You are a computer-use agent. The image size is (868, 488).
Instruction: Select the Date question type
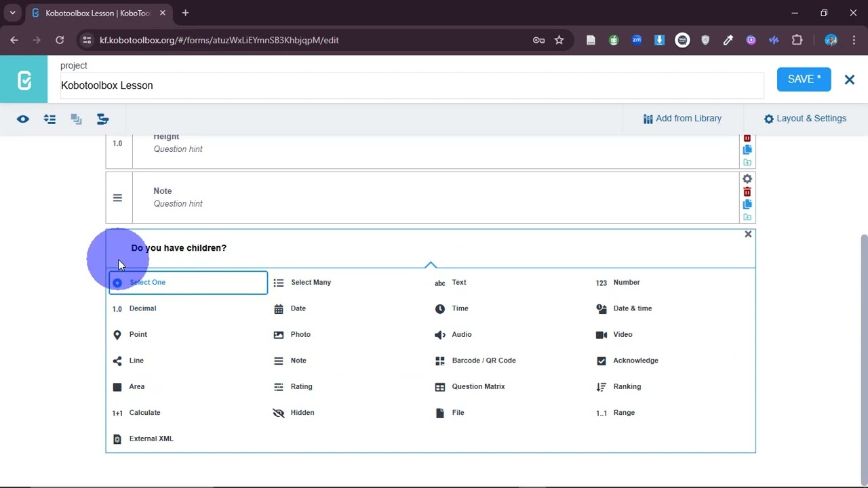[290, 308]
